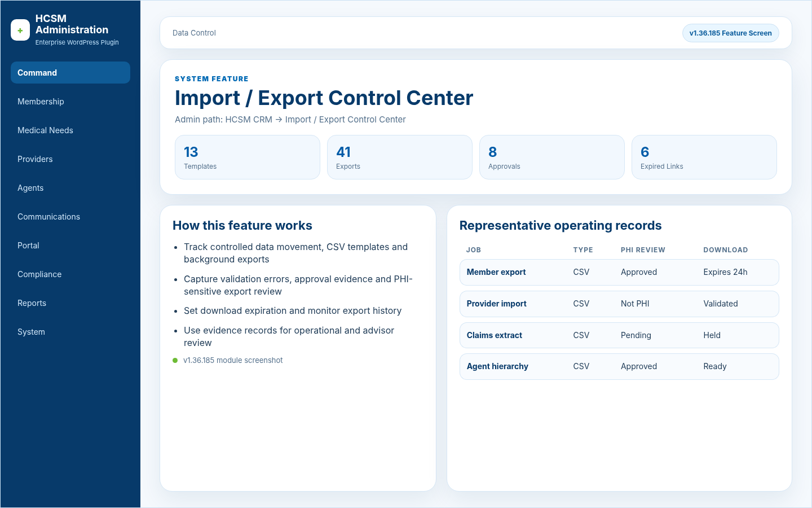
Task: Click the How this feature works heading
Action: 242,226
